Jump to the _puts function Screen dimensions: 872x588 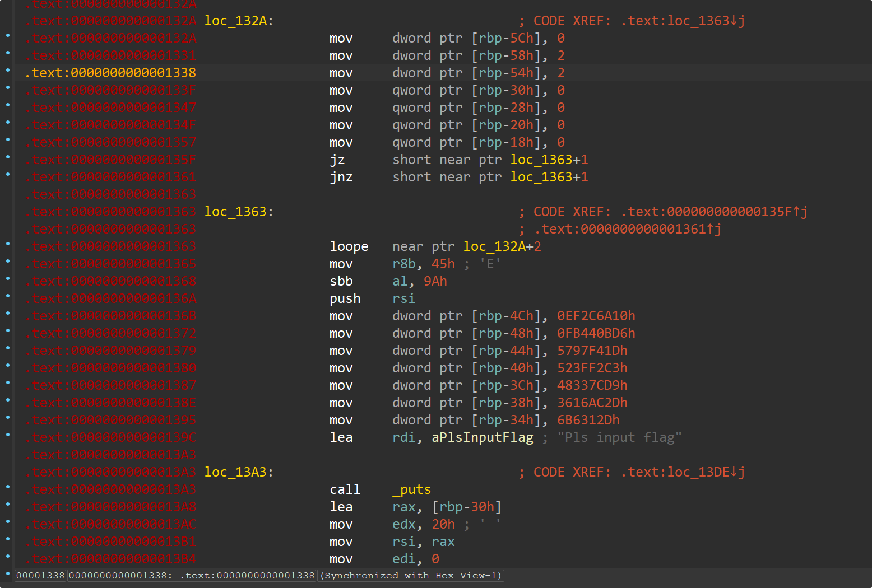pos(412,489)
